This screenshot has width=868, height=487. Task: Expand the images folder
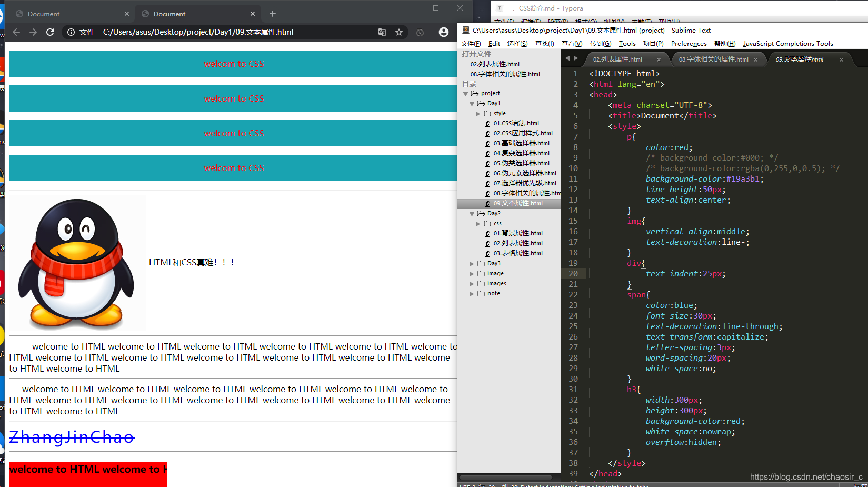click(x=472, y=284)
